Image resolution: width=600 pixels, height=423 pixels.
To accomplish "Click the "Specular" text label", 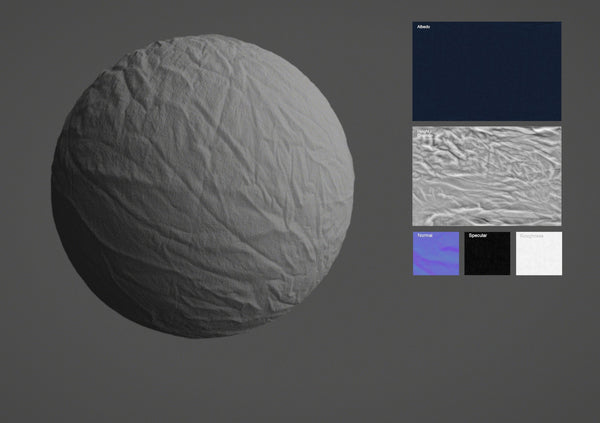I will click(x=477, y=236).
